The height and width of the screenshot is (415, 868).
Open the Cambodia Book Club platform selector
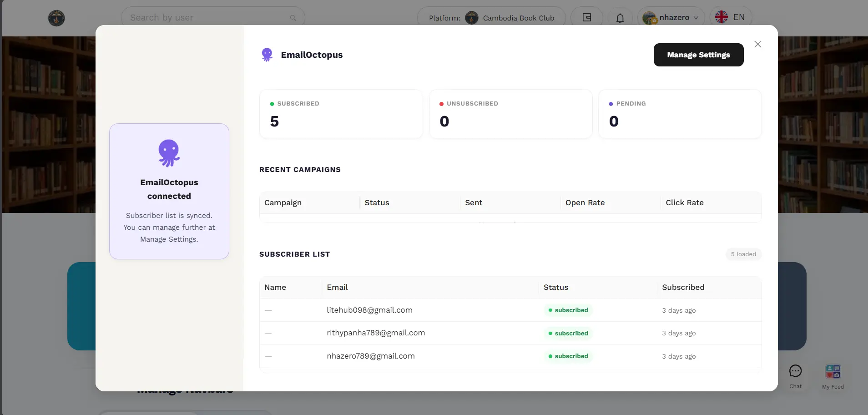tap(491, 18)
